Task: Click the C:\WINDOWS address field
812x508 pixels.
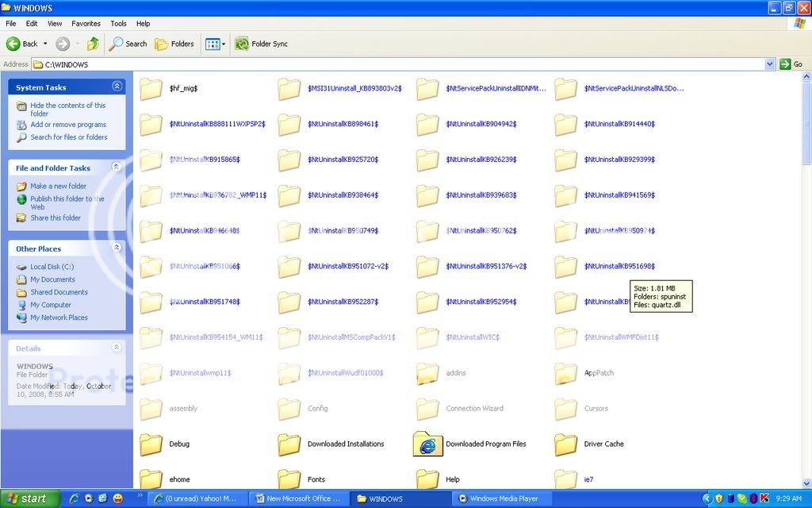Action: [x=398, y=64]
